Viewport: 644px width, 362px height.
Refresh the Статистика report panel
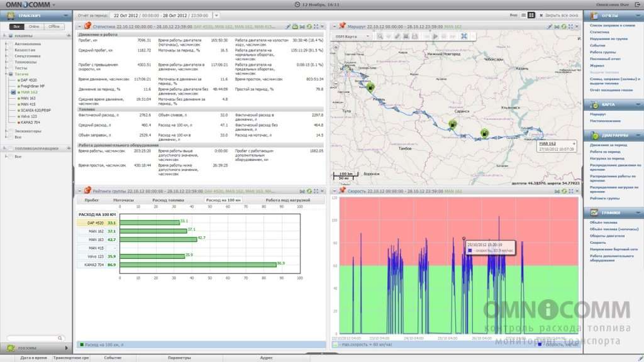tap(309, 26)
